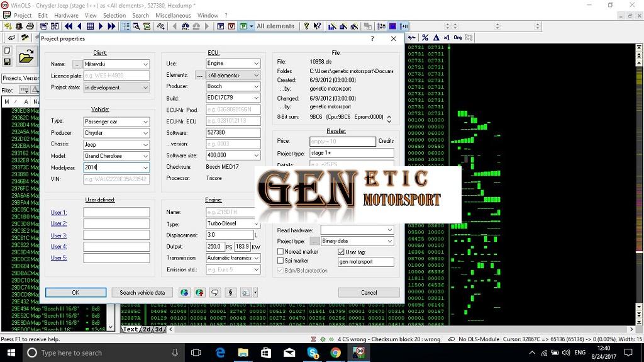Click the Org original values icon
Image resolution: width=644 pixels, height=362 pixels.
point(458,38)
